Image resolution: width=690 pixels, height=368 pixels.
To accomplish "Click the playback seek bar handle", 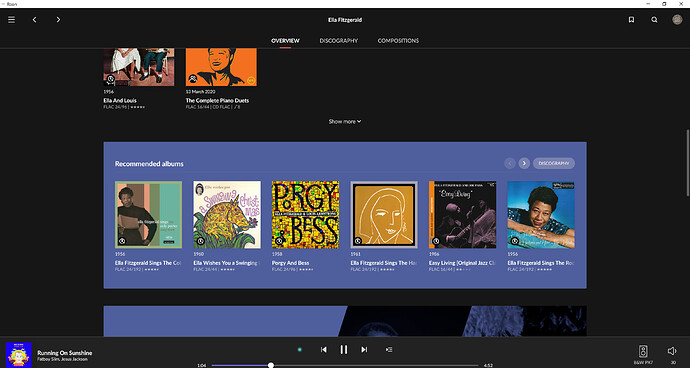I will [x=271, y=365].
